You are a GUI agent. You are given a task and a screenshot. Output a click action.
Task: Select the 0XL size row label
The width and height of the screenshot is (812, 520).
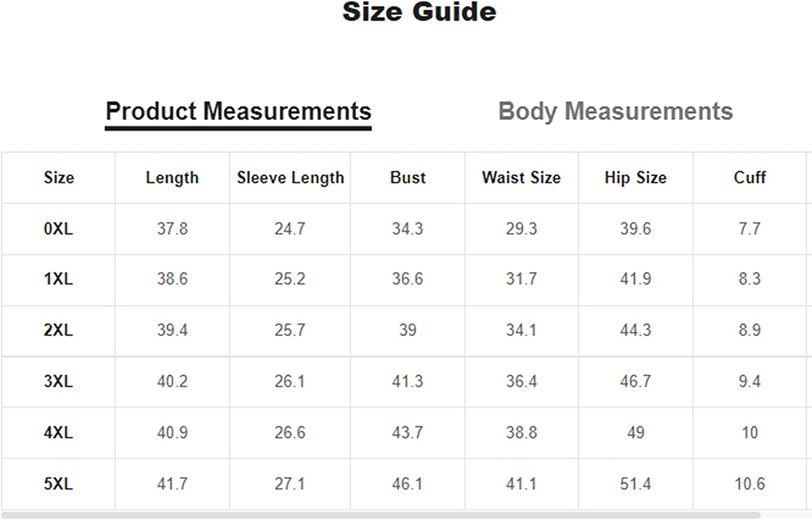59,229
